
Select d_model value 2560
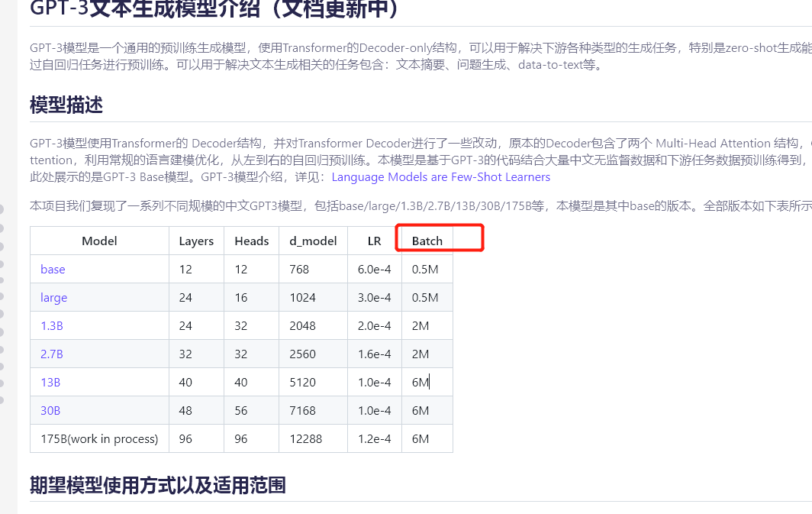[x=302, y=354]
